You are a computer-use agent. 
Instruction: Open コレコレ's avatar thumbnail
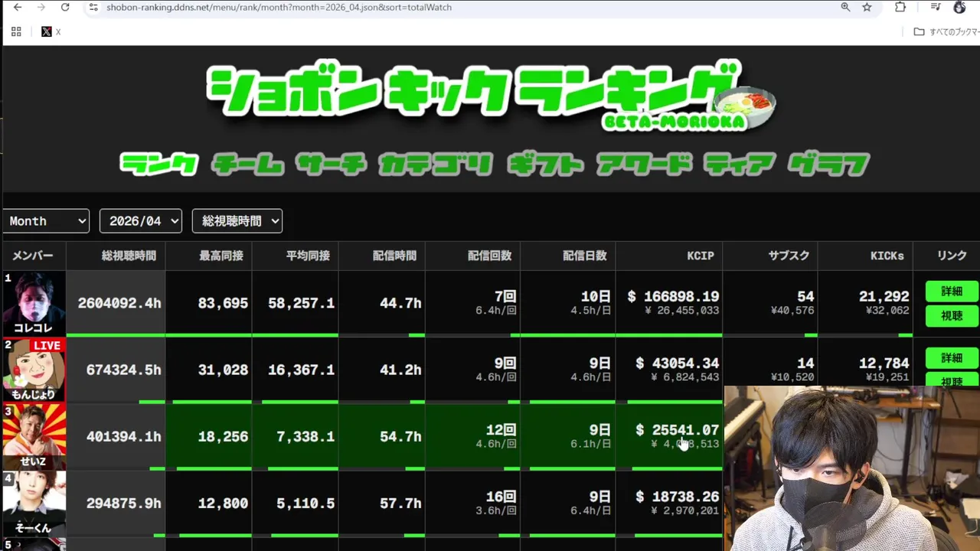coord(34,303)
